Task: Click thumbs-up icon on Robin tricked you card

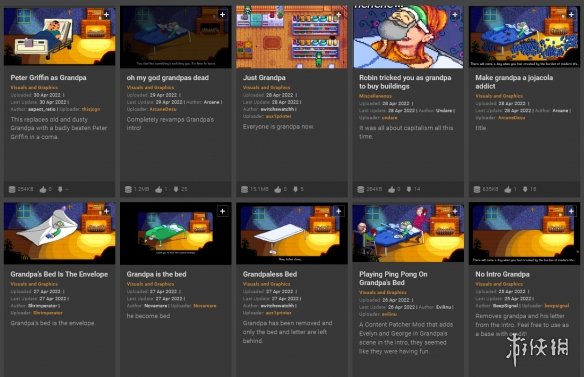Action: 391,189
